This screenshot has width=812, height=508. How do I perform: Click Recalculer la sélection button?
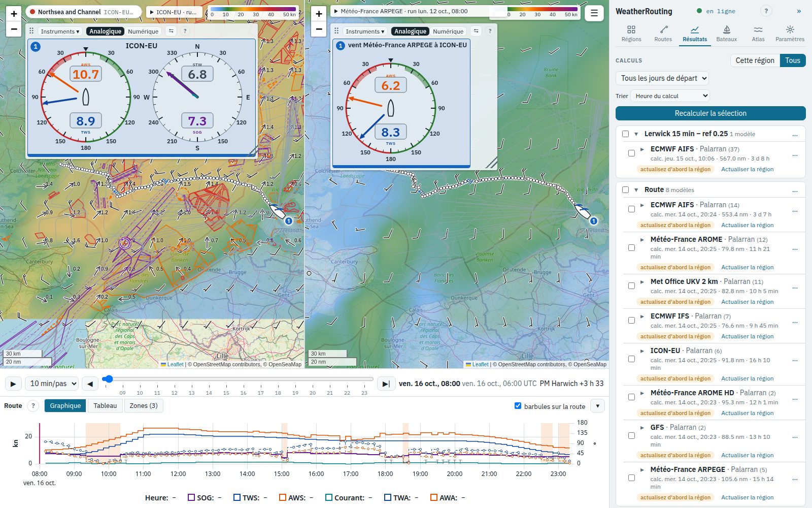(710, 113)
